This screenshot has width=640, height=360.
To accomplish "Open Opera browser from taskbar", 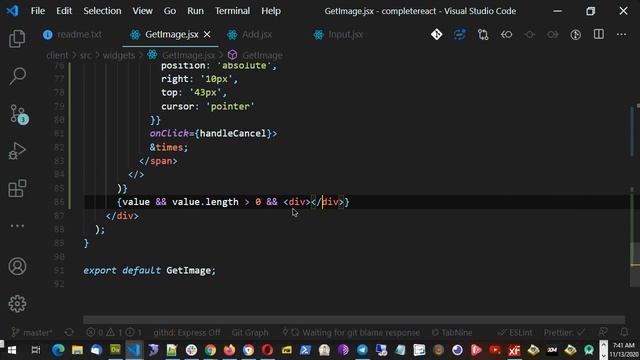I will point(267,350).
